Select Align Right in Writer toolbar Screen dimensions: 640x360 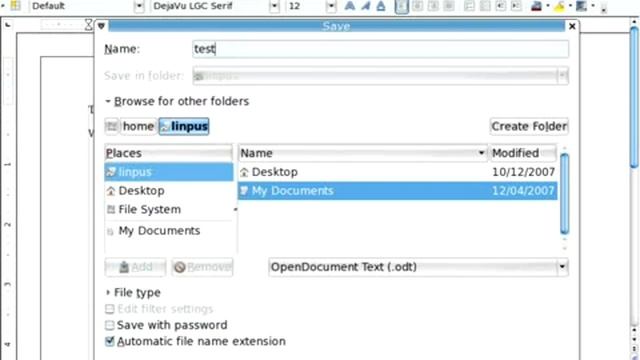coord(433,6)
